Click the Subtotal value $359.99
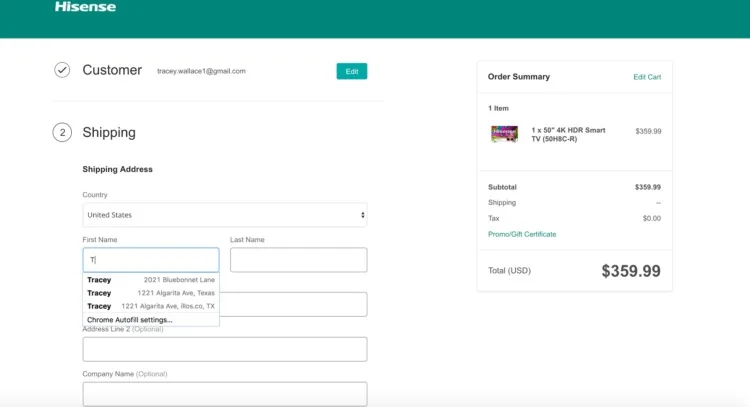Screen dimensions: 750x407 [x=648, y=187]
